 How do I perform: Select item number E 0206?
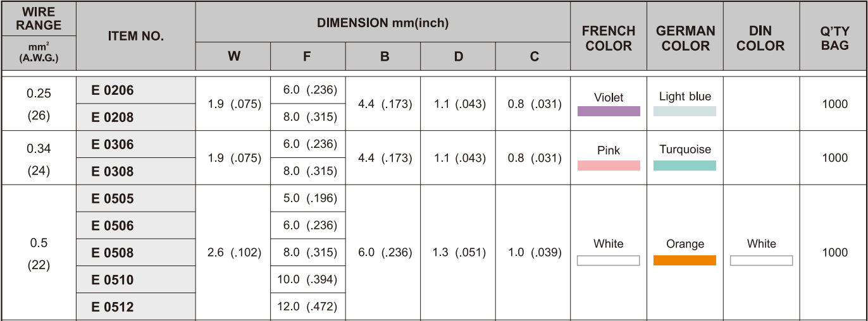(x=113, y=91)
